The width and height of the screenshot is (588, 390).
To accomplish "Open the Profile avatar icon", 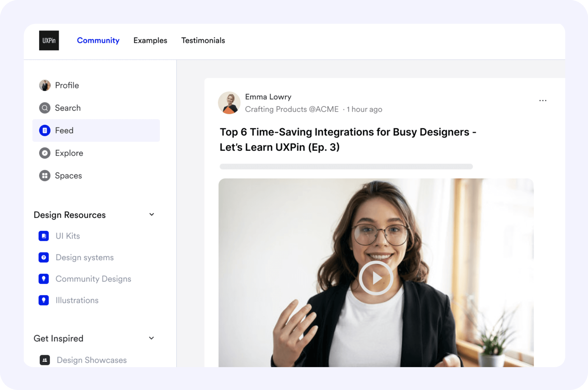I will [x=45, y=85].
